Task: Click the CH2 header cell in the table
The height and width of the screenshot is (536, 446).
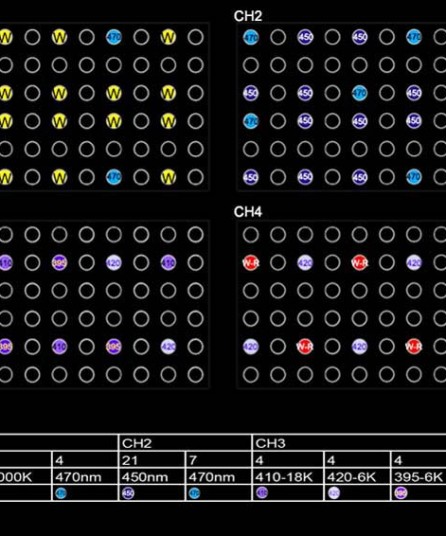Action: [x=185, y=443]
